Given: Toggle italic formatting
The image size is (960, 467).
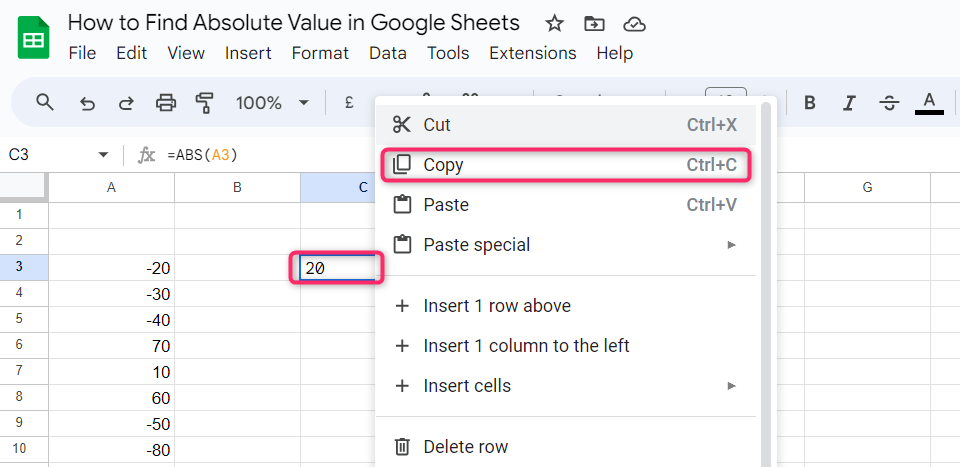Looking at the screenshot, I should tap(850, 102).
